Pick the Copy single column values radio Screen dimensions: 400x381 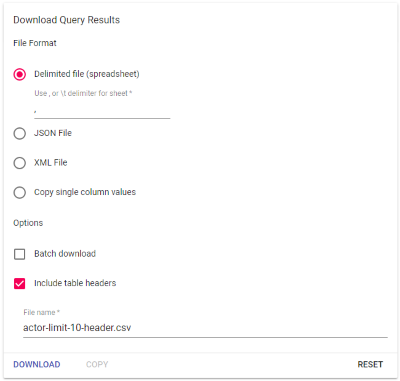click(19, 192)
